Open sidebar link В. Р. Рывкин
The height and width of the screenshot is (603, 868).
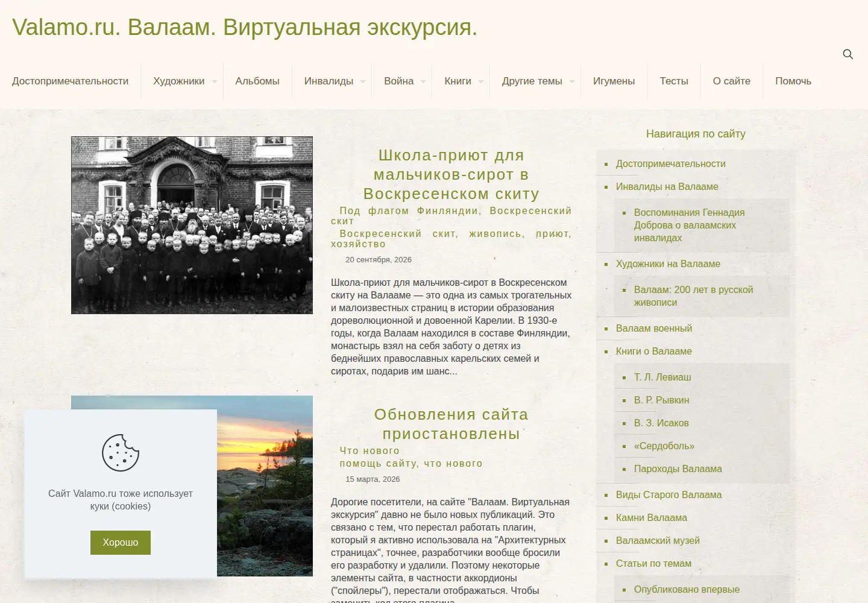(x=661, y=400)
